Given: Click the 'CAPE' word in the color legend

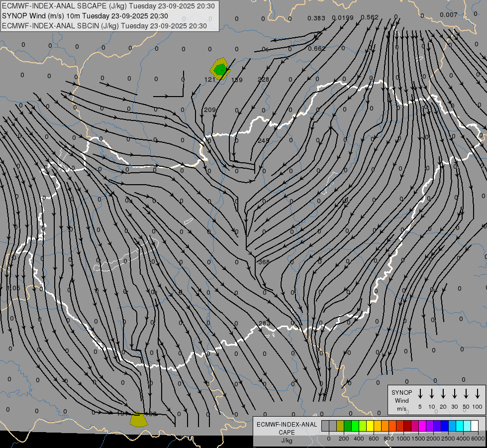Looking at the screenshot, I should coord(287,433).
